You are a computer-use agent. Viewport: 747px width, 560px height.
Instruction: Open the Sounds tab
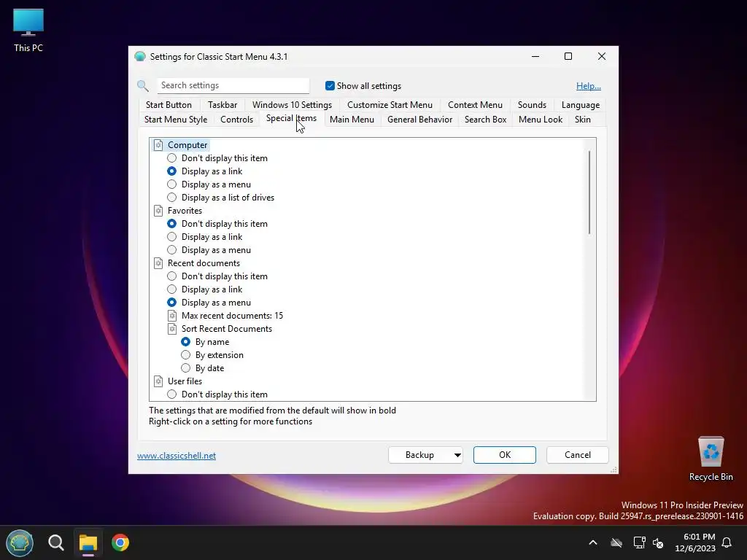pyautogui.click(x=532, y=105)
